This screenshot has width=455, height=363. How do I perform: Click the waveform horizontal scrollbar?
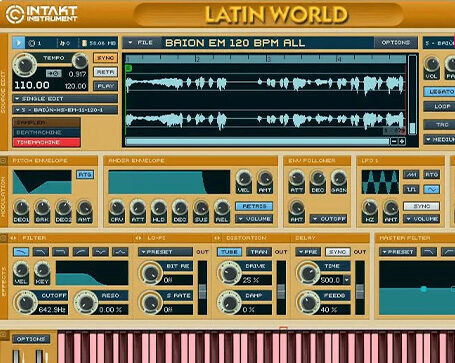257,142
